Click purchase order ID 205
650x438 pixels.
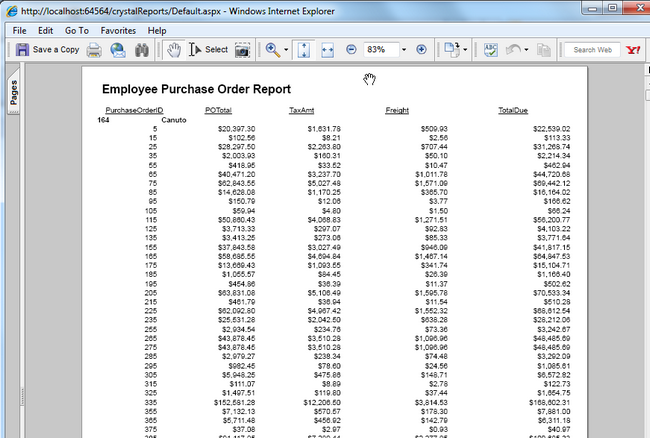coord(151,293)
